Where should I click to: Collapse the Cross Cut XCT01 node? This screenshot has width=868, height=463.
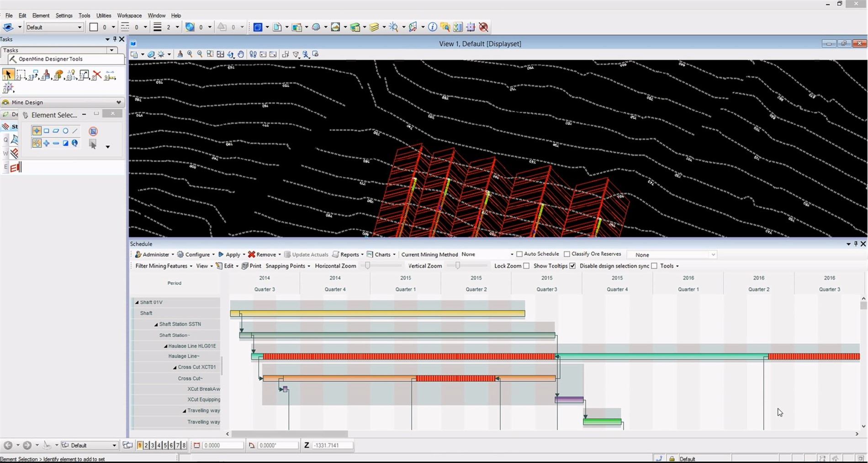[175, 367]
